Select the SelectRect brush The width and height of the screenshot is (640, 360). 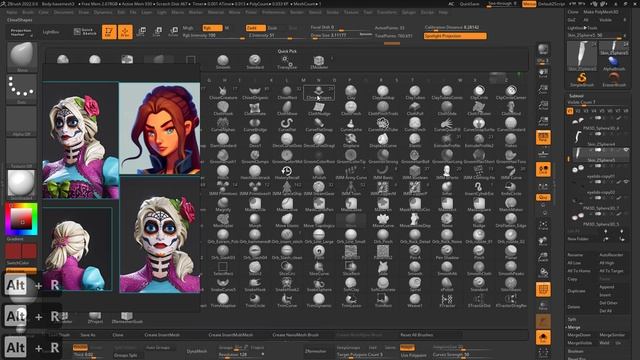(x=223, y=268)
